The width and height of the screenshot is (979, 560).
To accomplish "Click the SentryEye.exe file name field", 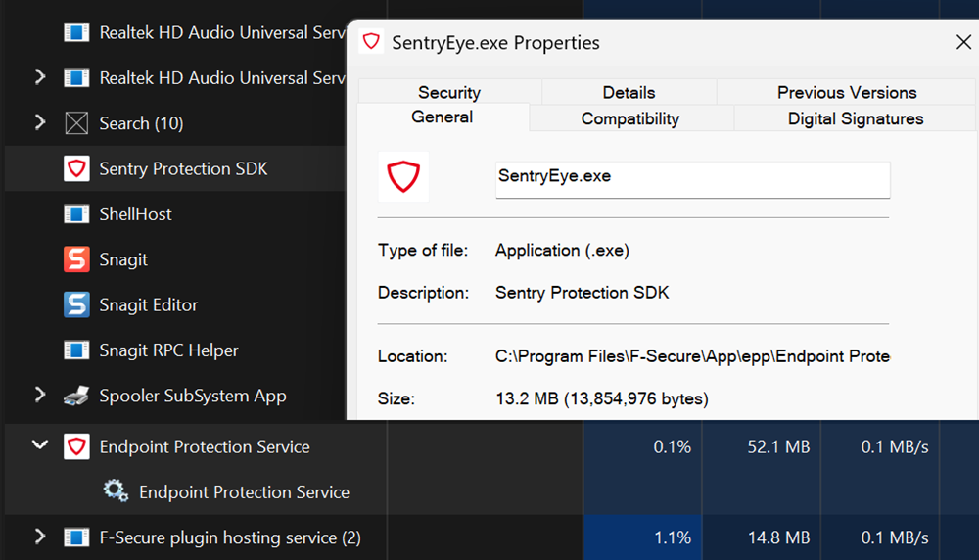I will point(692,180).
